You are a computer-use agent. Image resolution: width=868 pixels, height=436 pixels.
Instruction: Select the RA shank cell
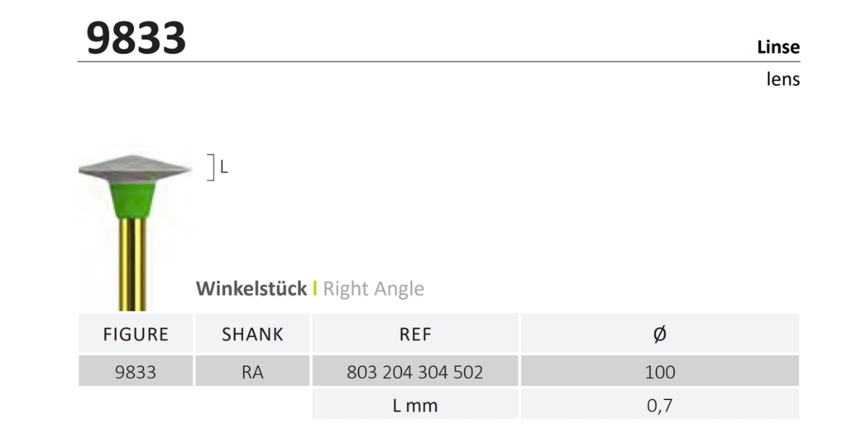click(x=252, y=372)
